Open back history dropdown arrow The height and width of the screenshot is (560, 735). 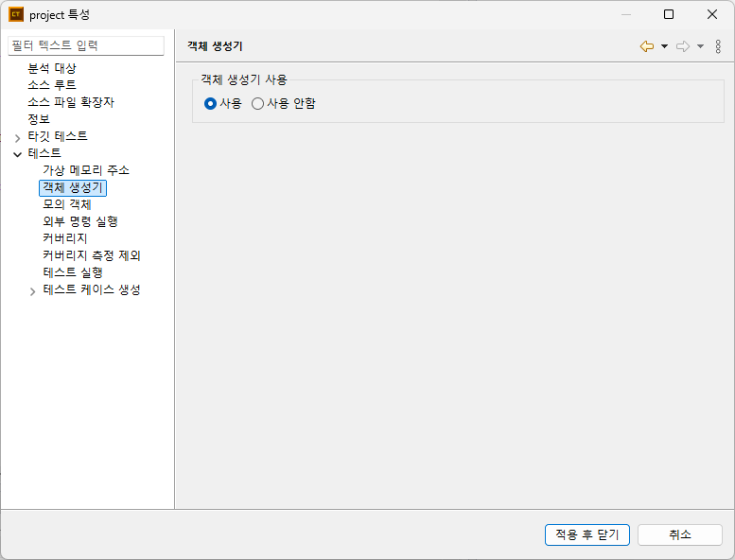664,46
